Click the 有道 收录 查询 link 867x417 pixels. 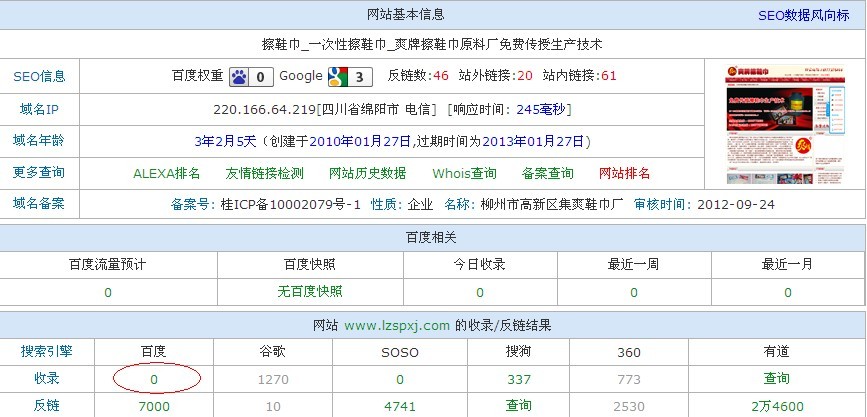pos(776,379)
